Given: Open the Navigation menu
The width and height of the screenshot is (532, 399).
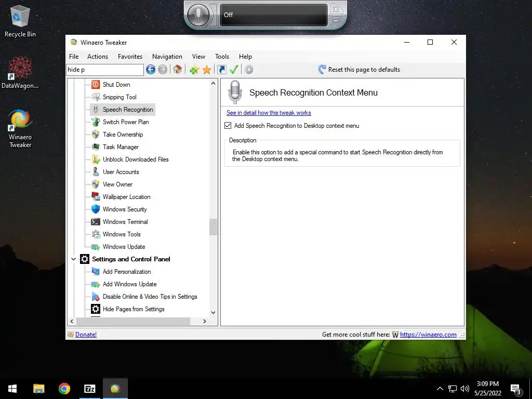Looking at the screenshot, I should click(167, 57).
